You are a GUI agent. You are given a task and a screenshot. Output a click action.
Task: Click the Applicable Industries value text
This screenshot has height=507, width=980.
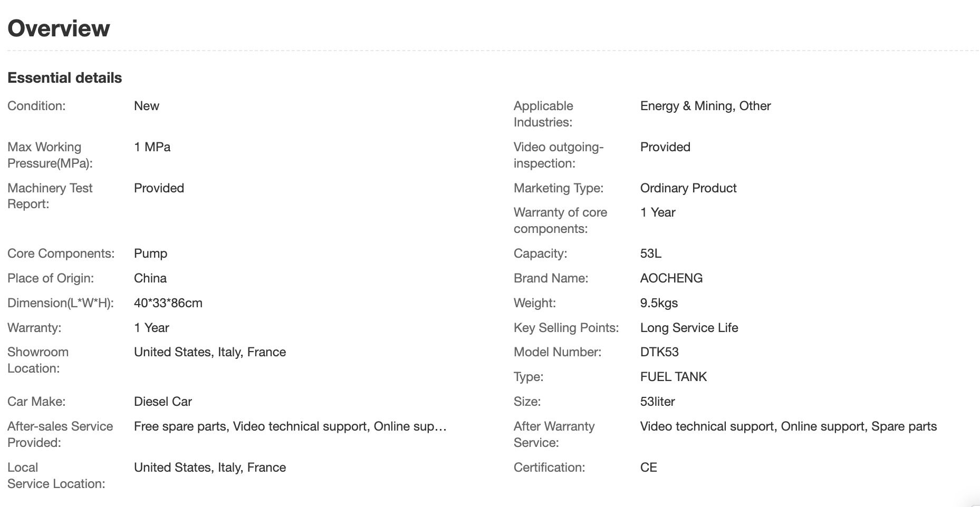coord(705,106)
